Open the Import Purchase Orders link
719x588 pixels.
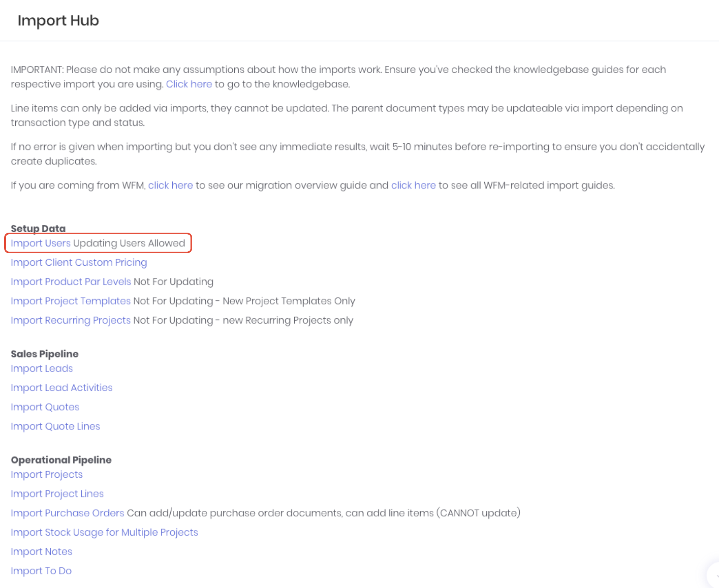point(67,513)
